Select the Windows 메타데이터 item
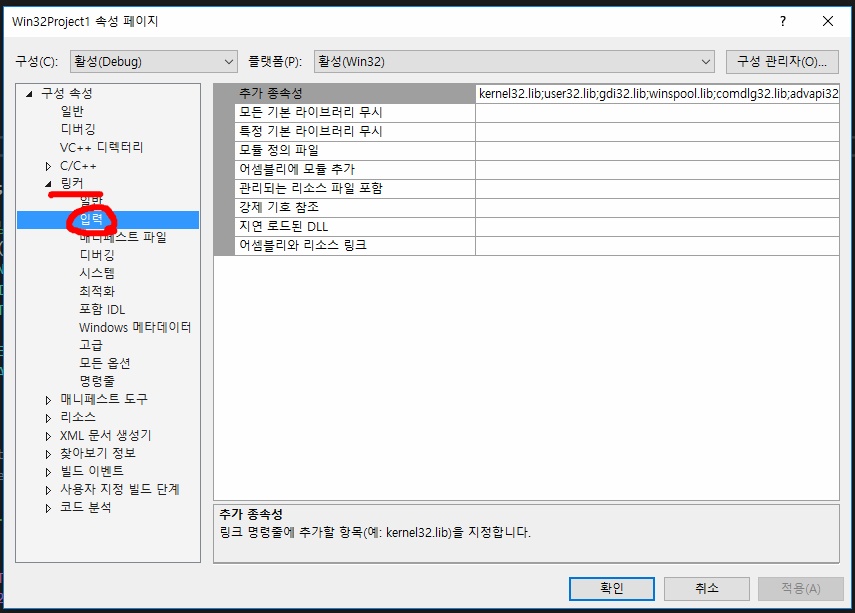Image resolution: width=855 pixels, height=613 pixels. [x=135, y=327]
